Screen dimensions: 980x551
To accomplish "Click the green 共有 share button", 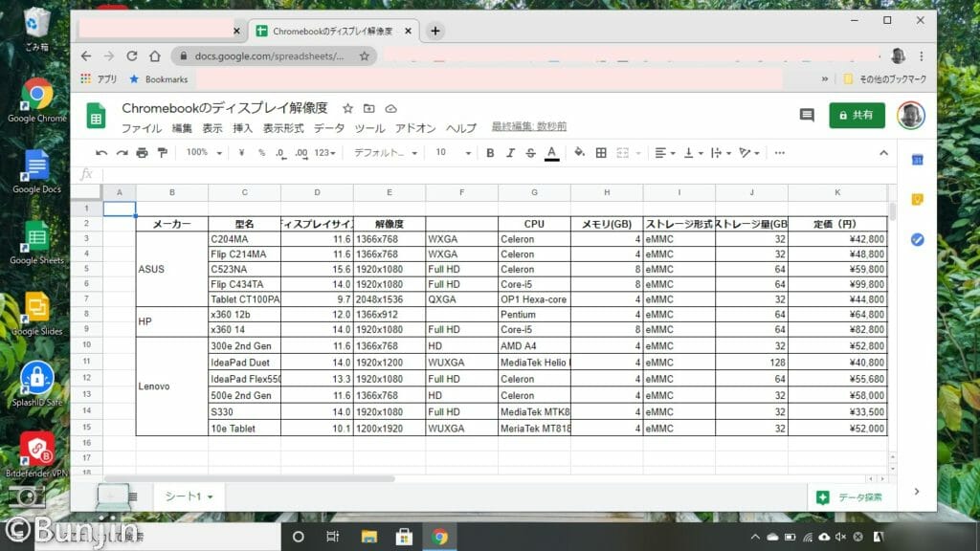I will pos(857,115).
